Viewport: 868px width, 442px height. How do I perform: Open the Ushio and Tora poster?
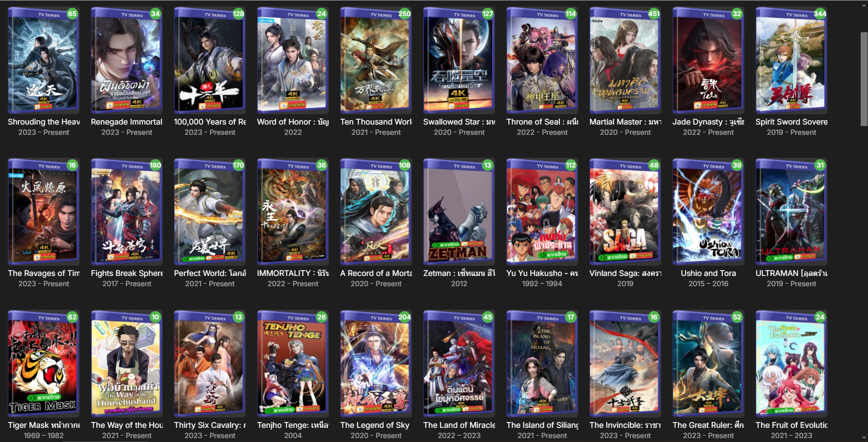[708, 212]
